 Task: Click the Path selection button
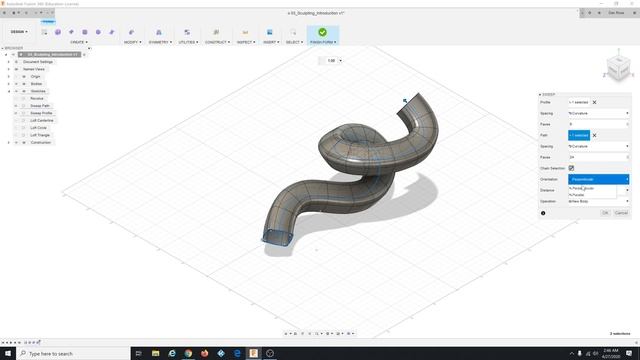[579, 135]
